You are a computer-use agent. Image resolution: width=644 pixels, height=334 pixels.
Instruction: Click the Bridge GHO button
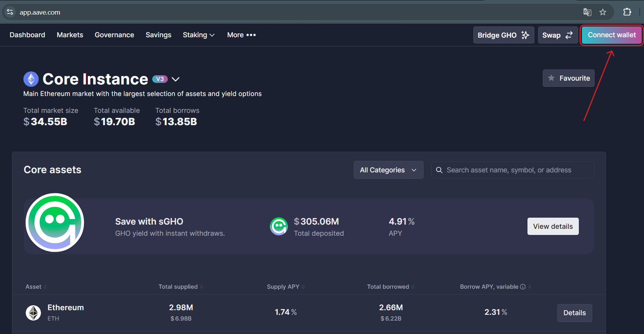click(x=504, y=35)
